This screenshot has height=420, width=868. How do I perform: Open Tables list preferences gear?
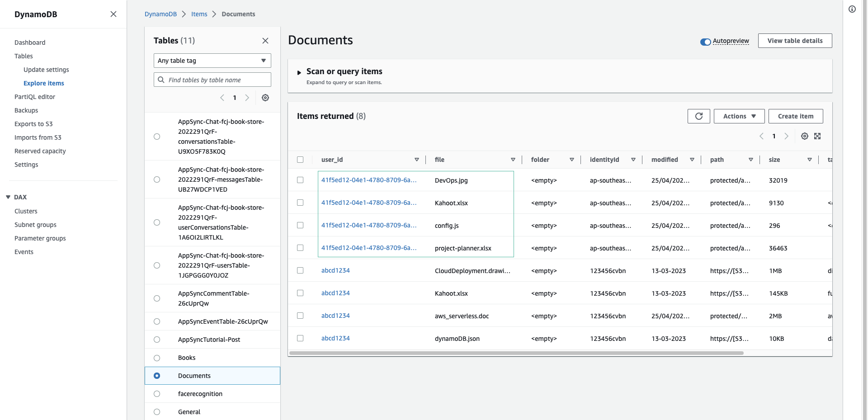(x=265, y=98)
